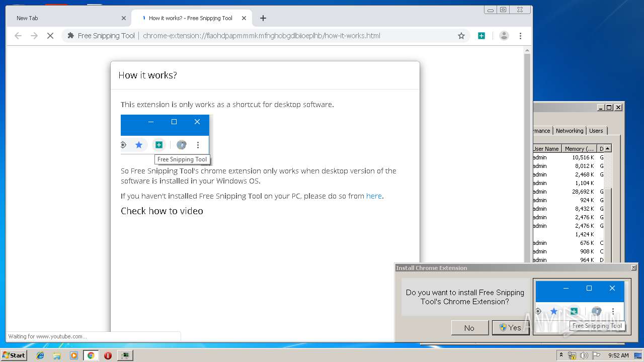The image size is (644, 362).
Task: Sort by User Name column in Task Manager
Action: coord(546,149)
